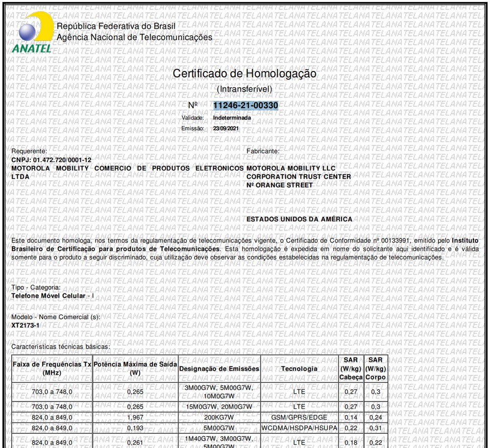
Task: Click "CORPORATION TRUST CENTER" address line
Action: 298,177
